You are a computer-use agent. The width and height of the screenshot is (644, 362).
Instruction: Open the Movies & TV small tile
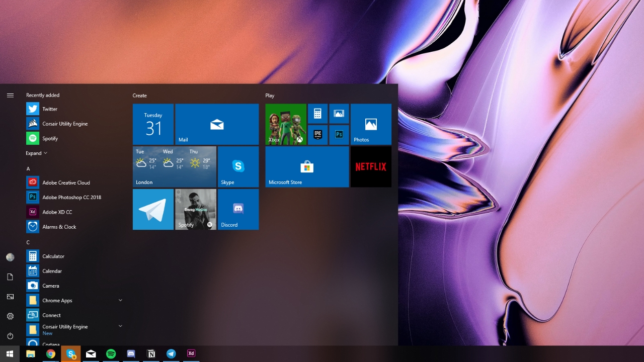click(339, 114)
